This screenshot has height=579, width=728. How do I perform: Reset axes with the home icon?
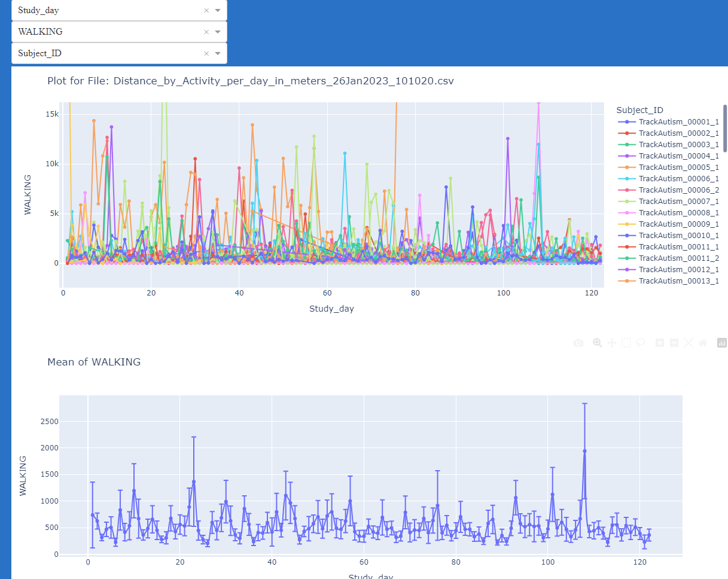point(703,343)
